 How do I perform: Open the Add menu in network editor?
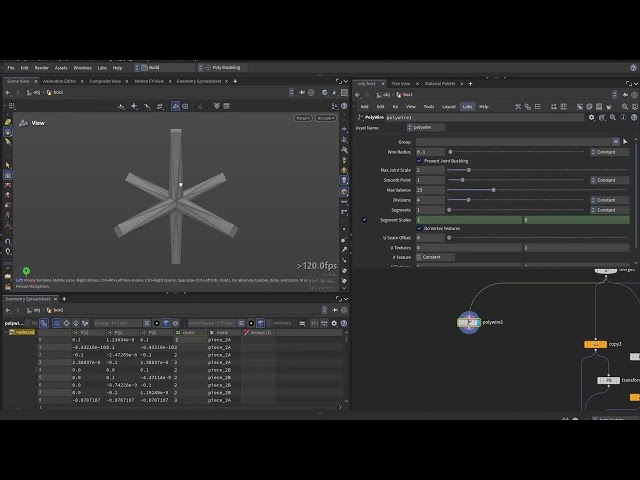point(364,107)
